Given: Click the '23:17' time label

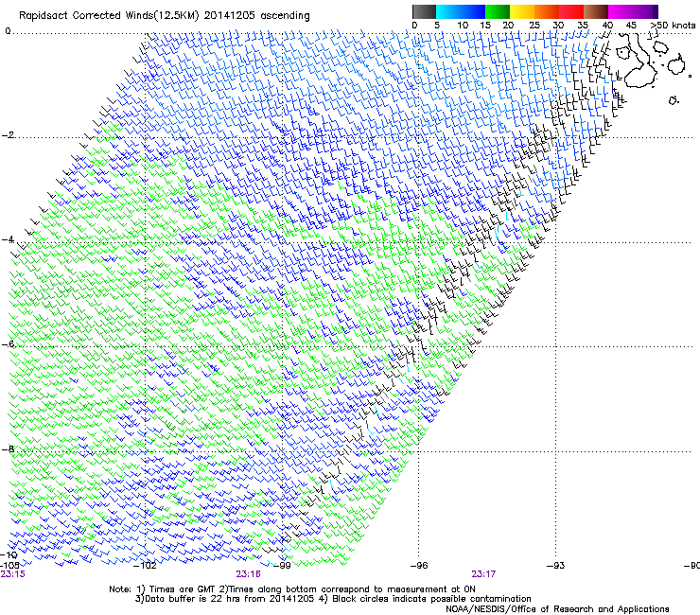Looking at the screenshot, I should [483, 574].
